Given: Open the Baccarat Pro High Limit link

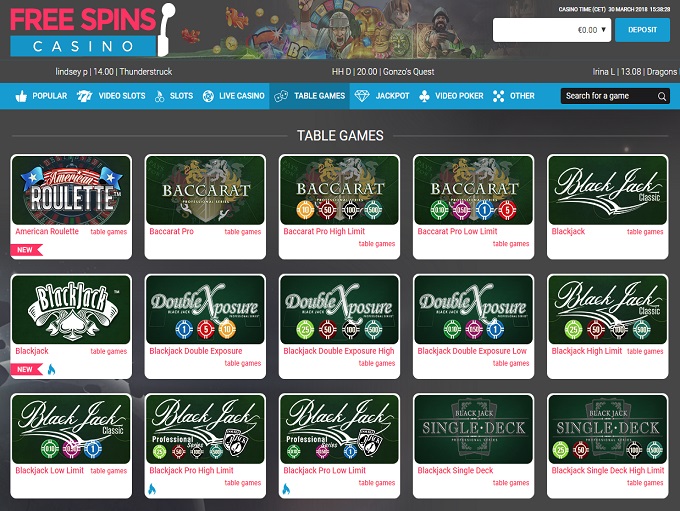Looking at the screenshot, I should pos(324,231).
